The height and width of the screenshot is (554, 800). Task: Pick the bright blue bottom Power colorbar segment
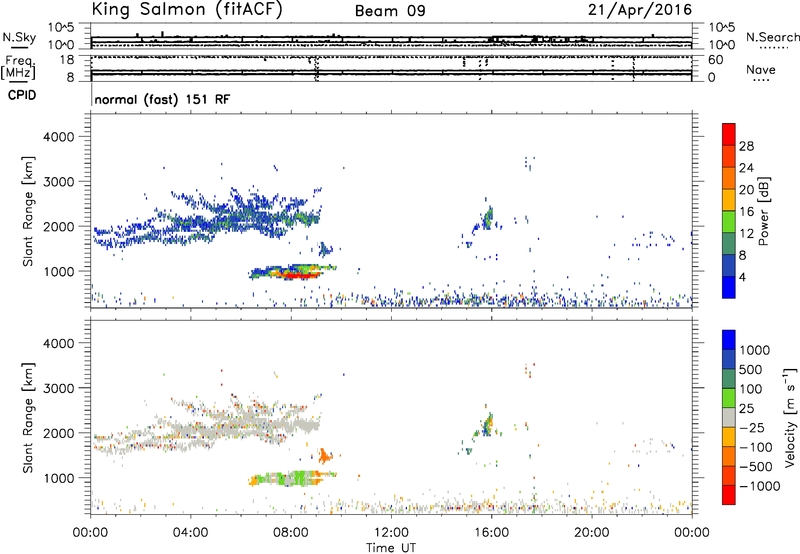[x=729, y=287]
